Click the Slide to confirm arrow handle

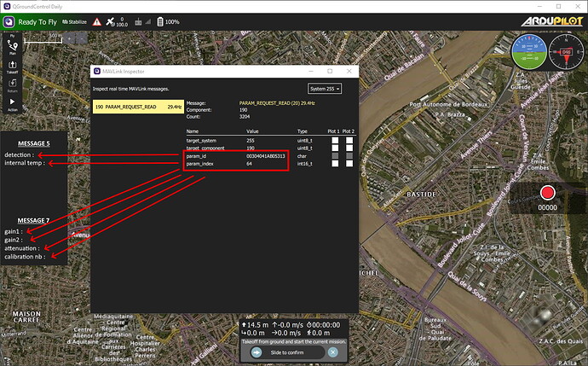(x=257, y=352)
